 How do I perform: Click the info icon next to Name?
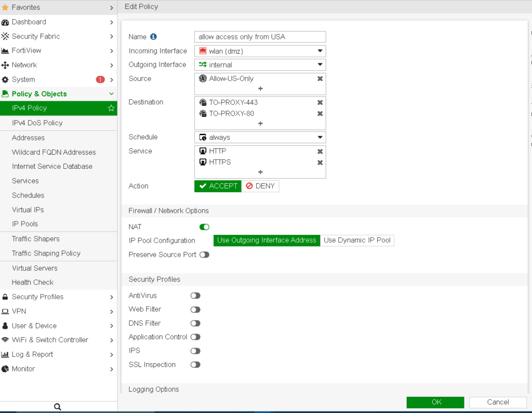(x=153, y=37)
